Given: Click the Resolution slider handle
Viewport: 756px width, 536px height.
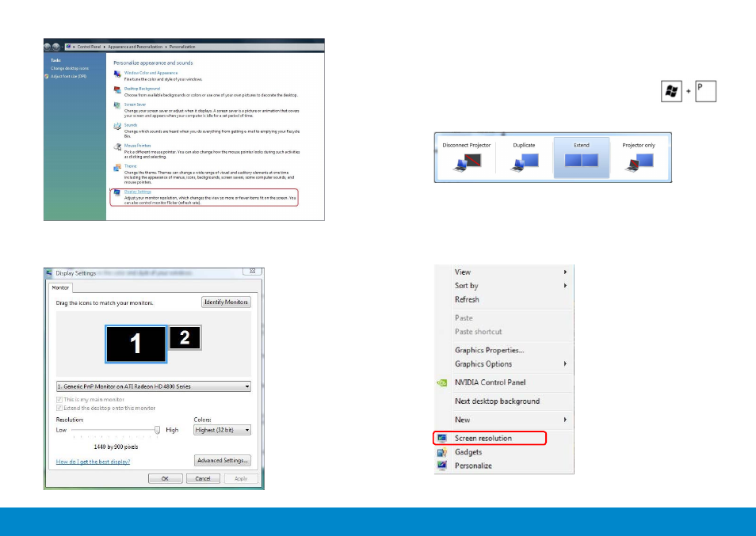Looking at the screenshot, I should click(x=157, y=430).
